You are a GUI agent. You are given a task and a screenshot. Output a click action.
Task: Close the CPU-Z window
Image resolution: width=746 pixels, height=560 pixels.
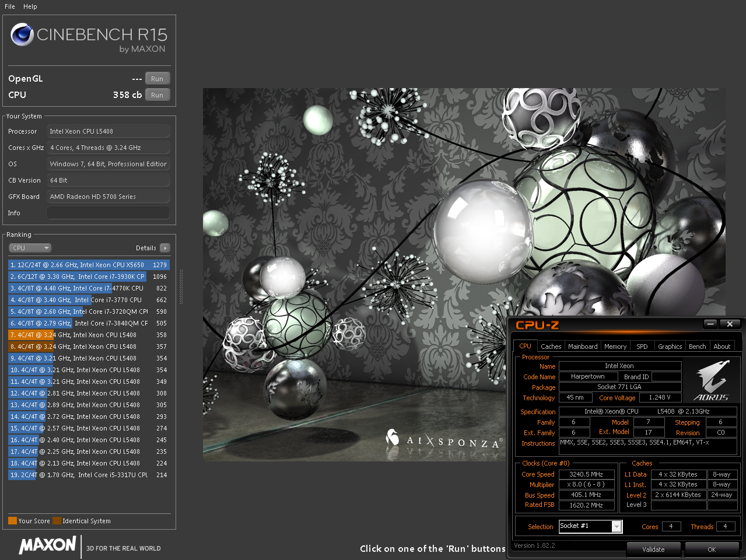[730, 324]
